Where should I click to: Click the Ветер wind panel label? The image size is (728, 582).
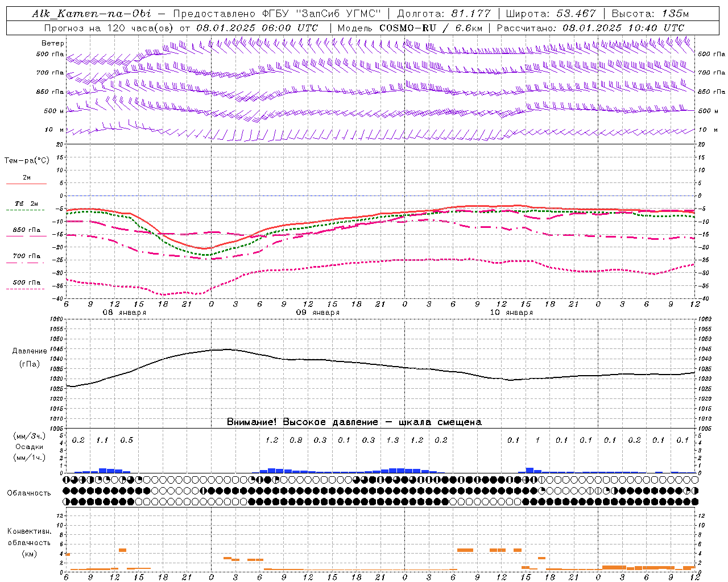tap(53, 43)
